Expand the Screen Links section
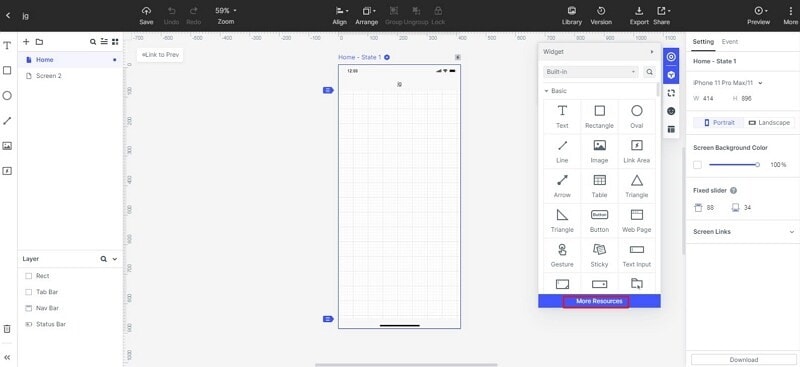Viewport: 800px width, 367px height. (791, 232)
